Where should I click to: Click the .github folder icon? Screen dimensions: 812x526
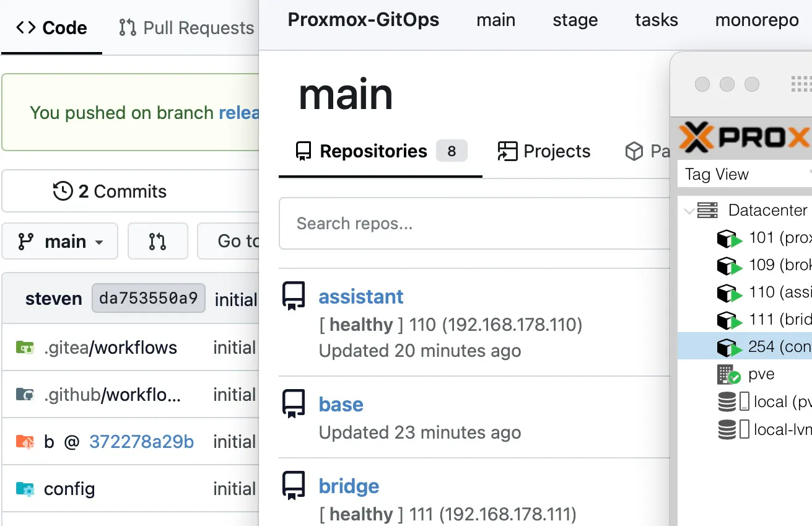point(25,395)
